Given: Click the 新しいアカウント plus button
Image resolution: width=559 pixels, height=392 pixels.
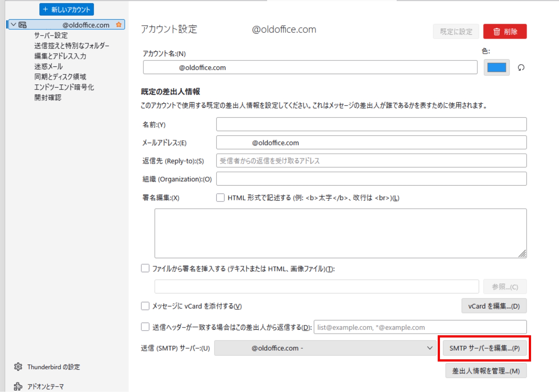Looking at the screenshot, I should tap(67, 9).
